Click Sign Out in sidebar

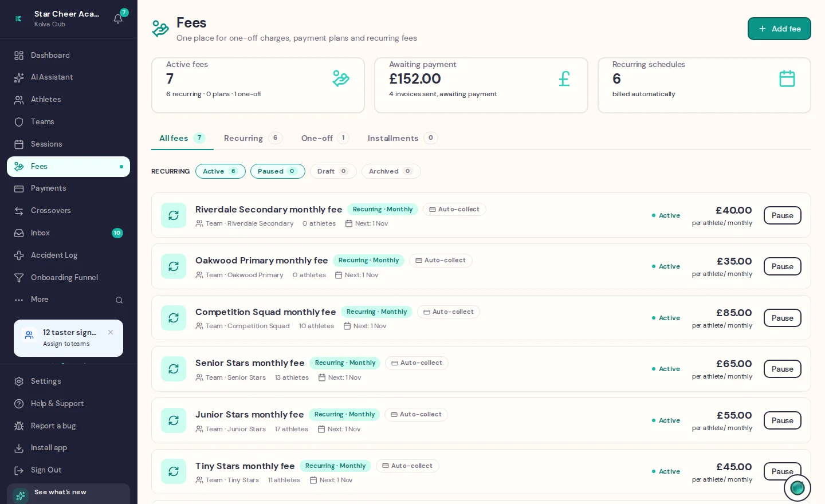[68, 470]
